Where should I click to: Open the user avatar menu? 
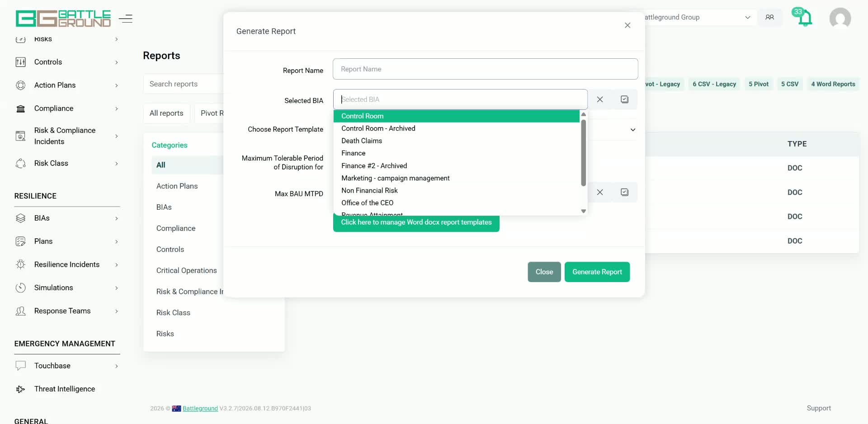tap(840, 19)
